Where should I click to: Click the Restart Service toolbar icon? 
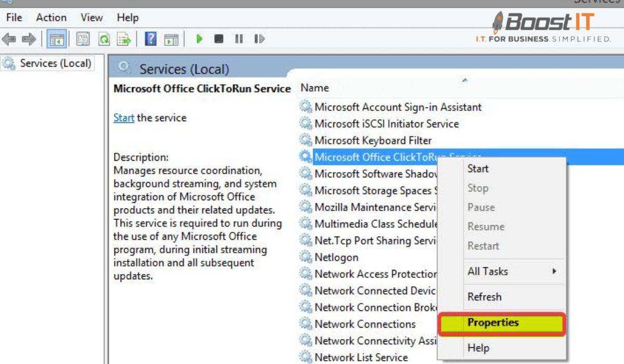tap(259, 39)
